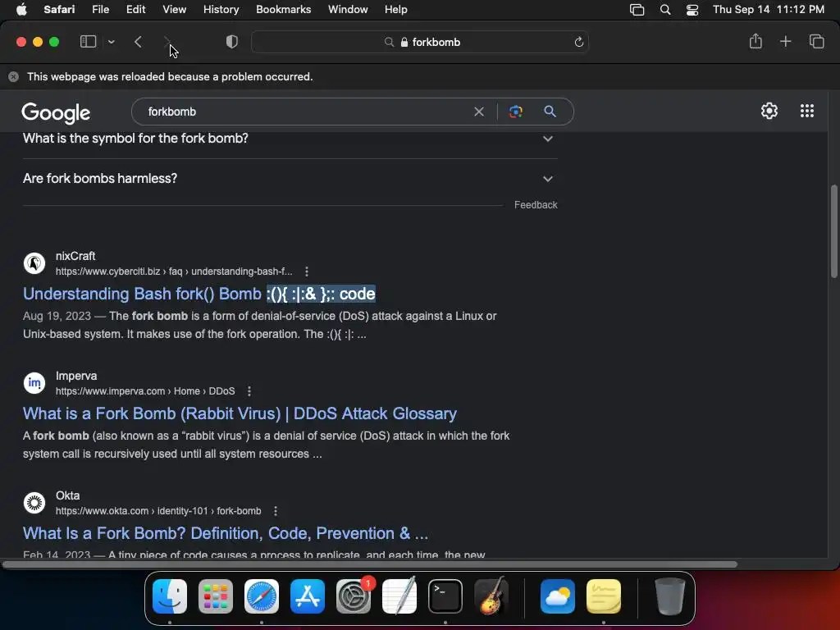Open Terminal from the Dock
The image size is (840, 630).
click(x=445, y=596)
